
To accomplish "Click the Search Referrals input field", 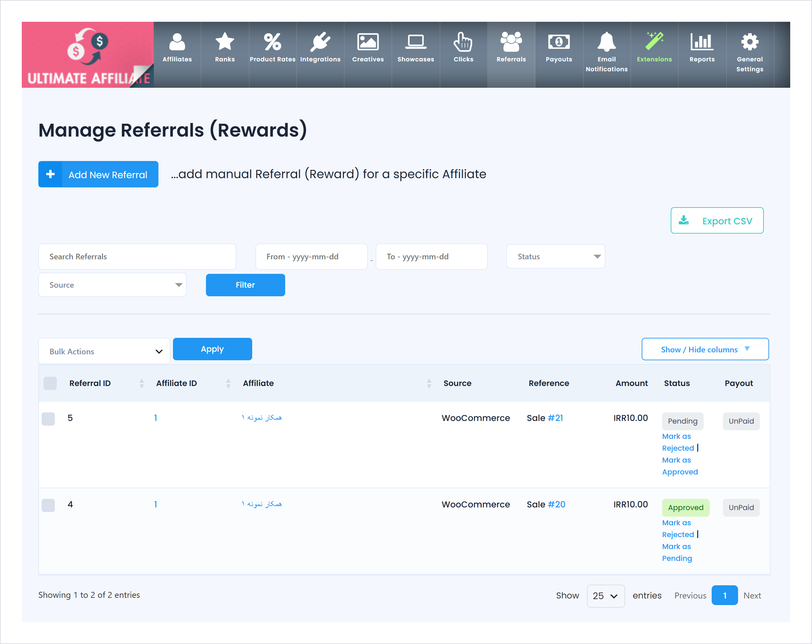I will (x=137, y=256).
